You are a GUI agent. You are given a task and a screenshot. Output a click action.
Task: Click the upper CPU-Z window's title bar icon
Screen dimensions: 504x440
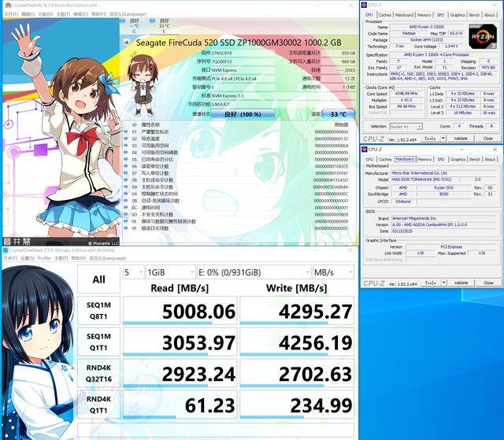pos(364,5)
